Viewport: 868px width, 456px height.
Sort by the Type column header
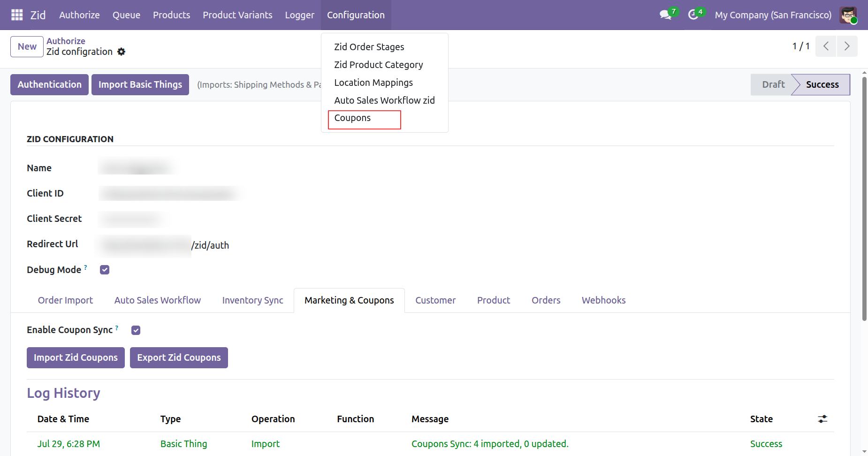(x=170, y=419)
